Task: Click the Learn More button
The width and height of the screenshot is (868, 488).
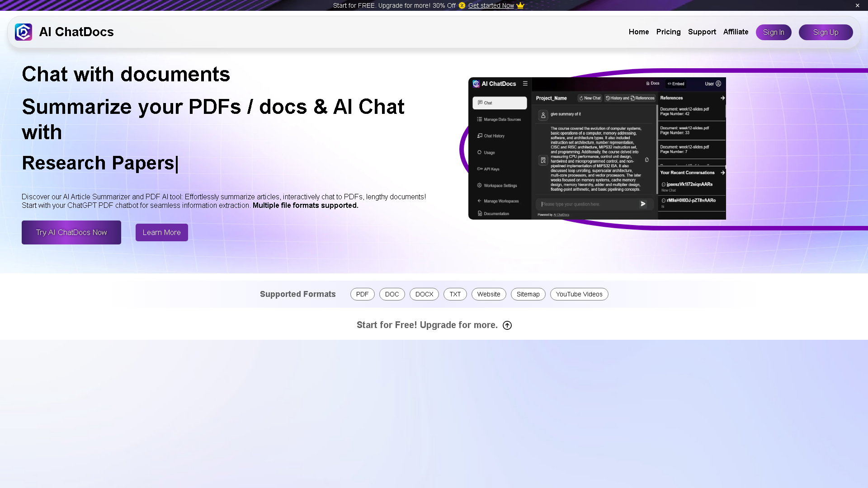Action: 162,232
